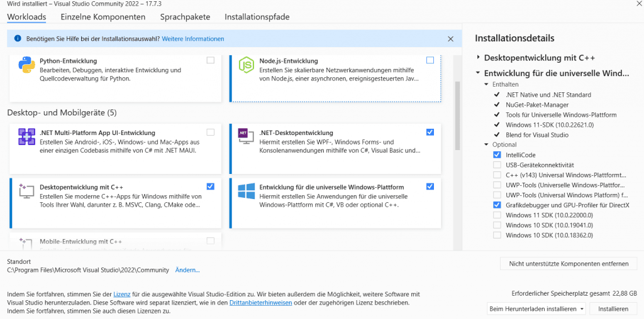Click the .NET Multi-Platform App UI icon
Viewport: 644px width, 319px height.
click(26, 137)
